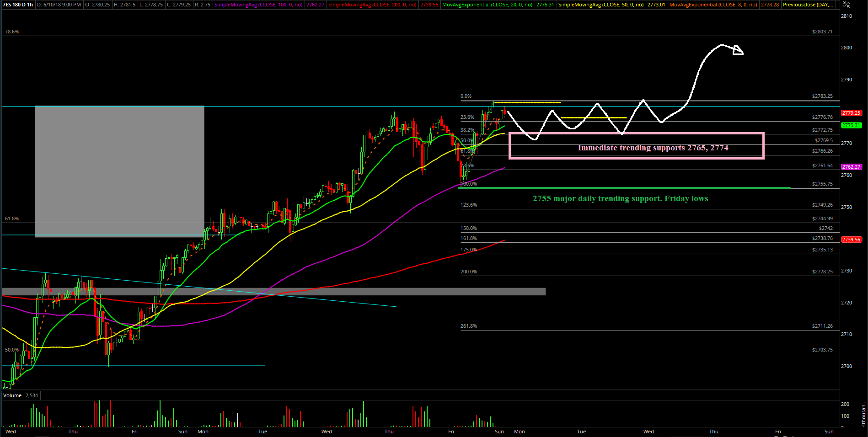Click the 2700 tick on price axis
868x437 pixels.
[x=847, y=366]
